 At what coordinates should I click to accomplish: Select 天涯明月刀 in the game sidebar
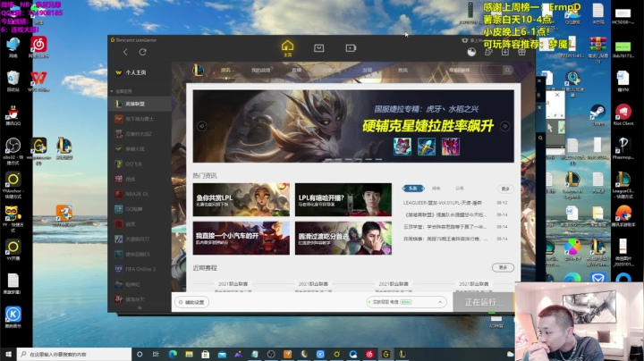pyautogui.click(x=140, y=239)
